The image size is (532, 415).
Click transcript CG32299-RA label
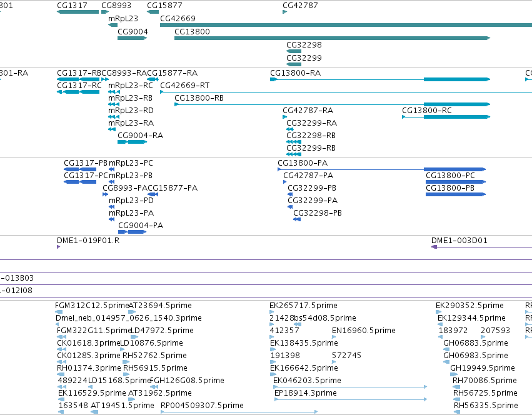(x=311, y=123)
